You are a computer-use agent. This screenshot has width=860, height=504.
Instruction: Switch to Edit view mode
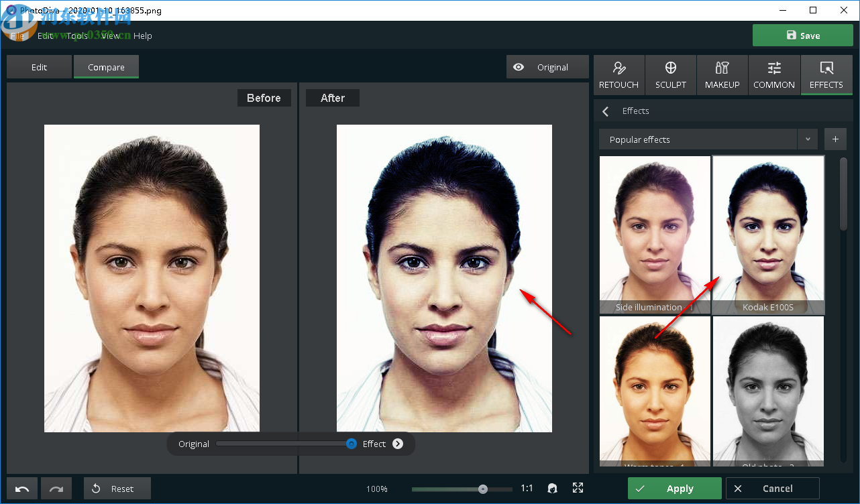39,67
